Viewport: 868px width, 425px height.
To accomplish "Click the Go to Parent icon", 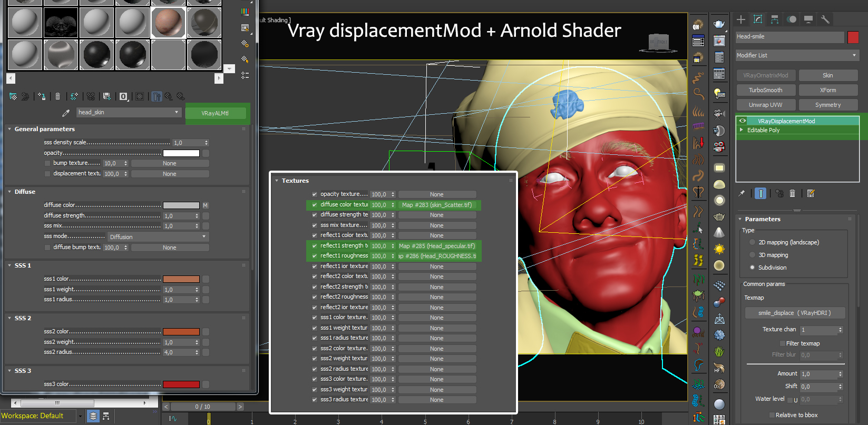I will coord(169,96).
